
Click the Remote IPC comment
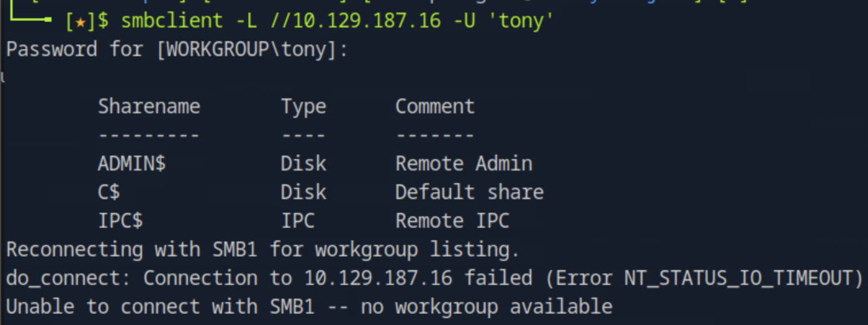452,221
